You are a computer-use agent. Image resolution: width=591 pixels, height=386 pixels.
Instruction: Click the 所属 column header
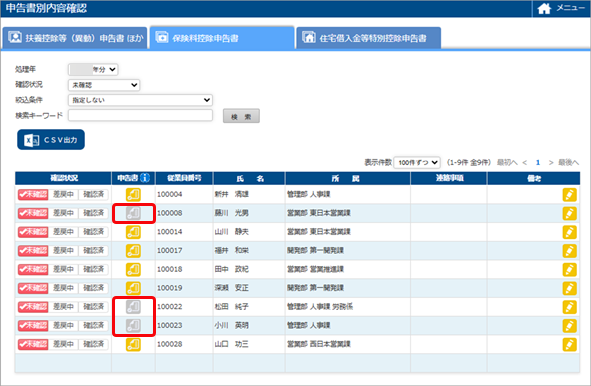pyautogui.click(x=348, y=178)
